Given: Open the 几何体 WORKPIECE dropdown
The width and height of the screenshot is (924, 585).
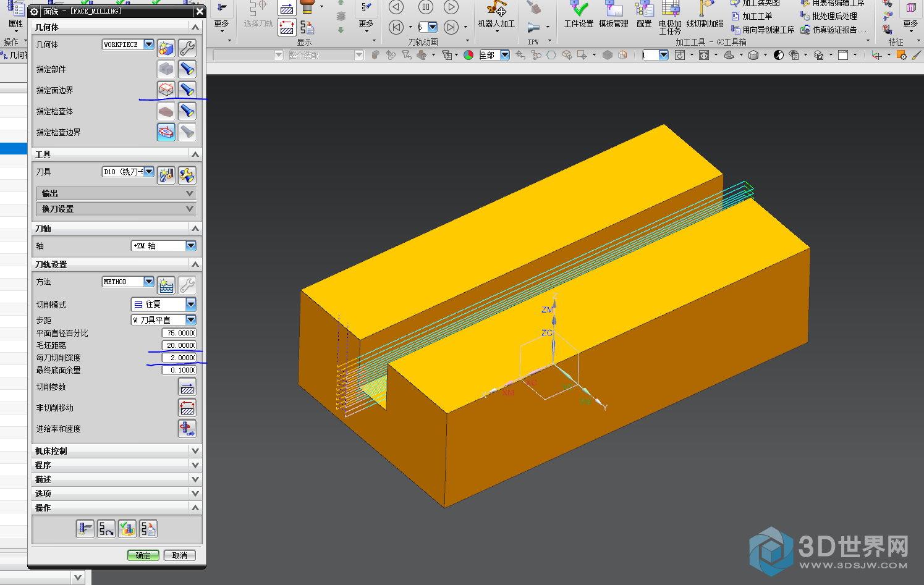Looking at the screenshot, I should point(149,44).
